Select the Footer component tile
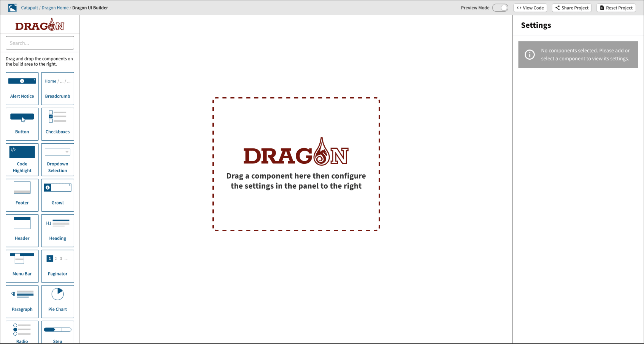 click(22, 195)
